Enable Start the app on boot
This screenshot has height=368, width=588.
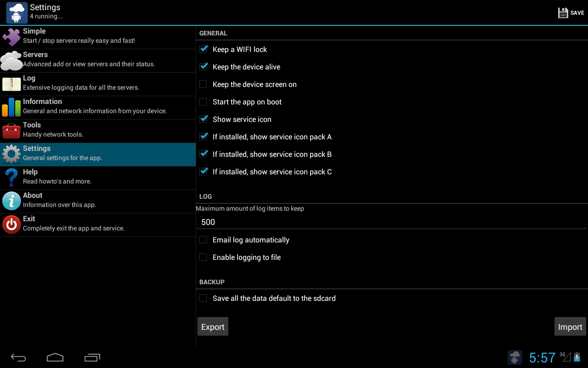click(204, 102)
